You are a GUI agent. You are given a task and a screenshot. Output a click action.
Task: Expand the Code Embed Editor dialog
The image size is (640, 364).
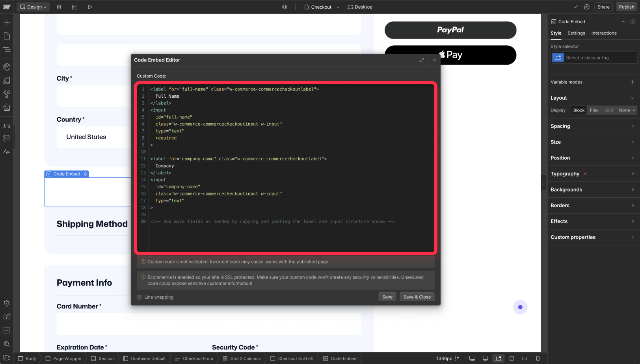click(x=422, y=60)
